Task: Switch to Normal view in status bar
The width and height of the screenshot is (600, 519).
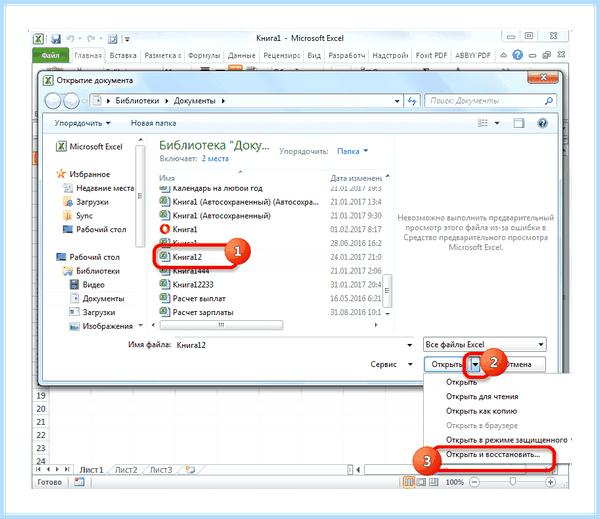Action: tap(409, 482)
